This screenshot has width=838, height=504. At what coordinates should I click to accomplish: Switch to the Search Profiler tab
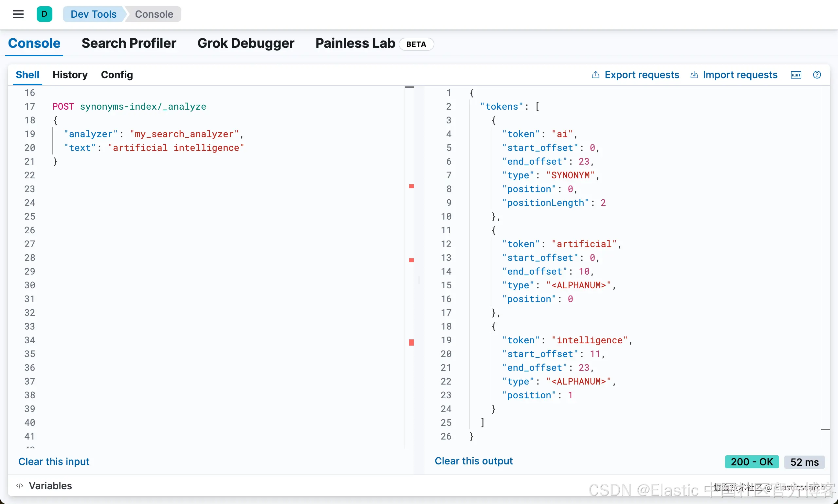tap(129, 44)
